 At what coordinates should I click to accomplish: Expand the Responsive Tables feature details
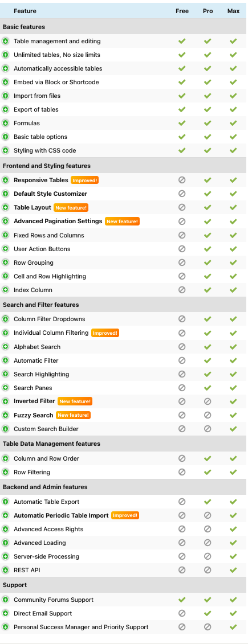pos(5,180)
